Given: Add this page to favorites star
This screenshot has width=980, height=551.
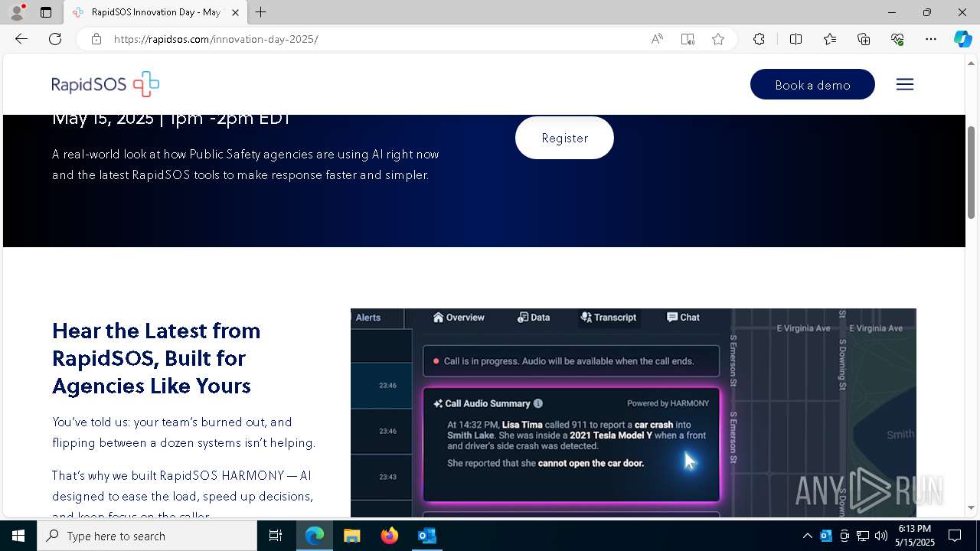Looking at the screenshot, I should pyautogui.click(x=718, y=39).
